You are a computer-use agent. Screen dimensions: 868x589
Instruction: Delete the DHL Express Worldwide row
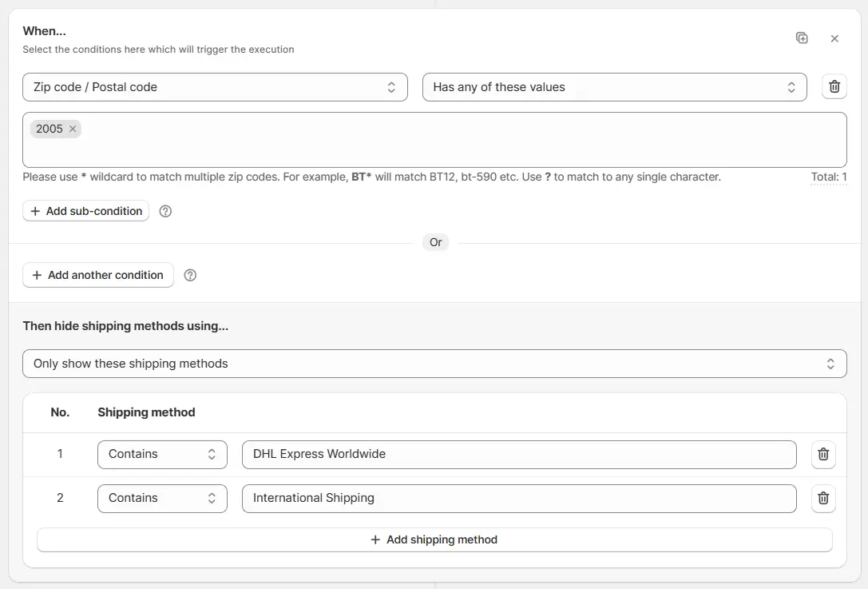point(823,454)
